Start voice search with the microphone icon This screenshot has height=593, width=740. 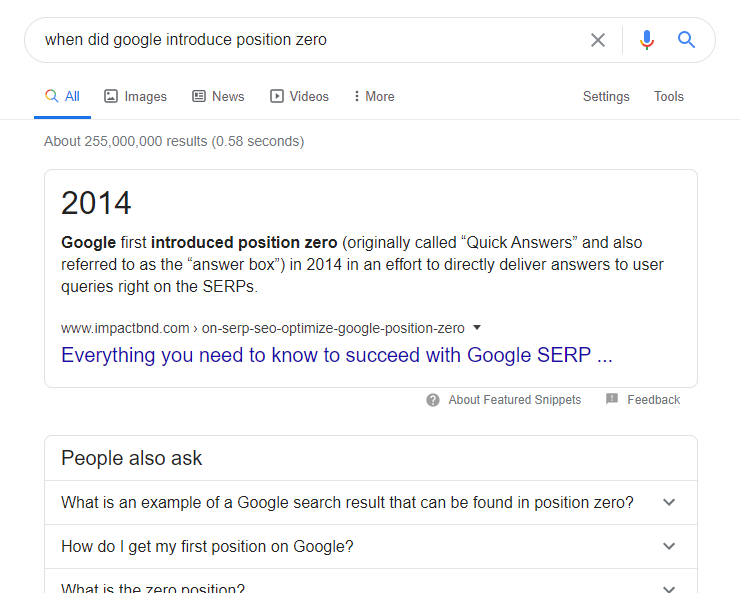(x=647, y=40)
